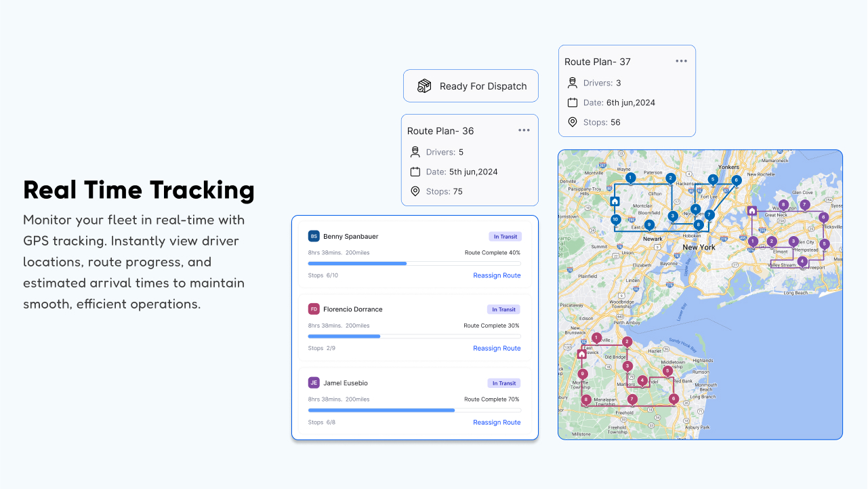The width and height of the screenshot is (868, 489).
Task: Select Jamel Eusebio's driver card
Action: tap(415, 402)
